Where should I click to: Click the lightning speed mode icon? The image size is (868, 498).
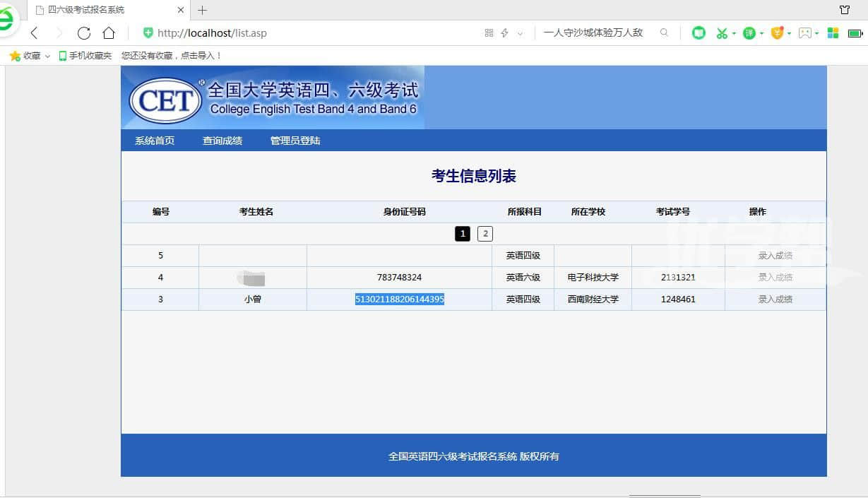pyautogui.click(x=504, y=33)
